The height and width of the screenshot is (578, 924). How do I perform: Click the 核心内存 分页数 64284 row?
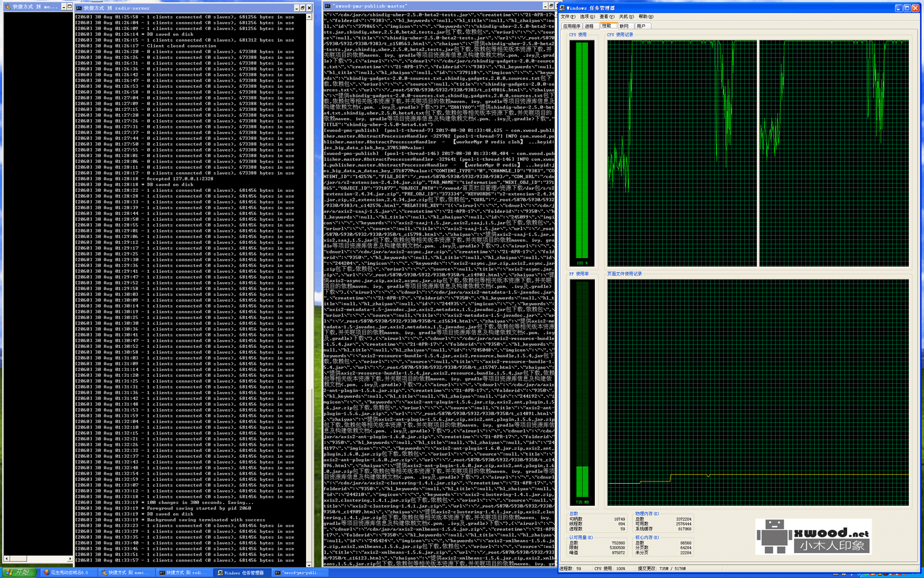point(663,548)
